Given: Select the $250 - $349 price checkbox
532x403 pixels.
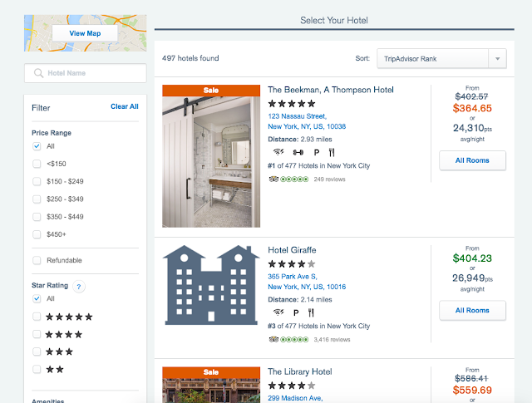Looking at the screenshot, I should coord(37,199).
